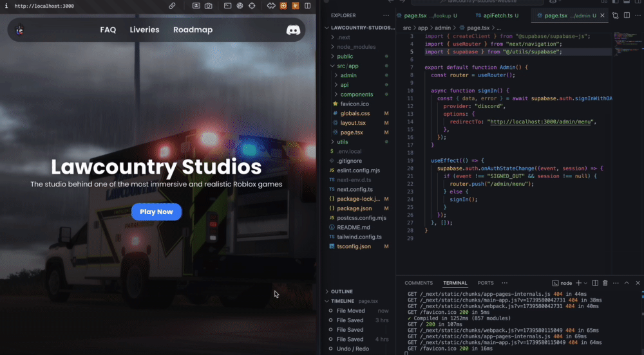644x355 pixels.
Task: Switch to the page.tsx lookup tab
Action: tap(426, 15)
